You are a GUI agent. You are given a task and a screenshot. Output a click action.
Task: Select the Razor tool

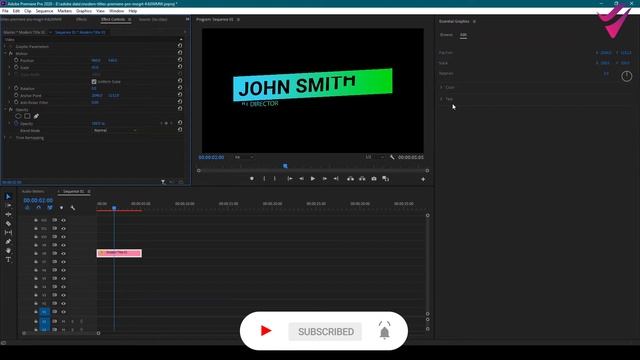click(x=8, y=224)
